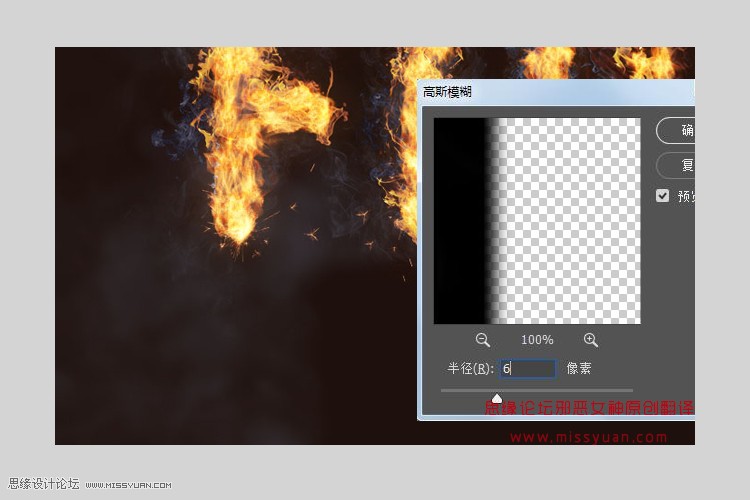Click the blur preview thumbnail
The image size is (750, 500).
coord(537,221)
